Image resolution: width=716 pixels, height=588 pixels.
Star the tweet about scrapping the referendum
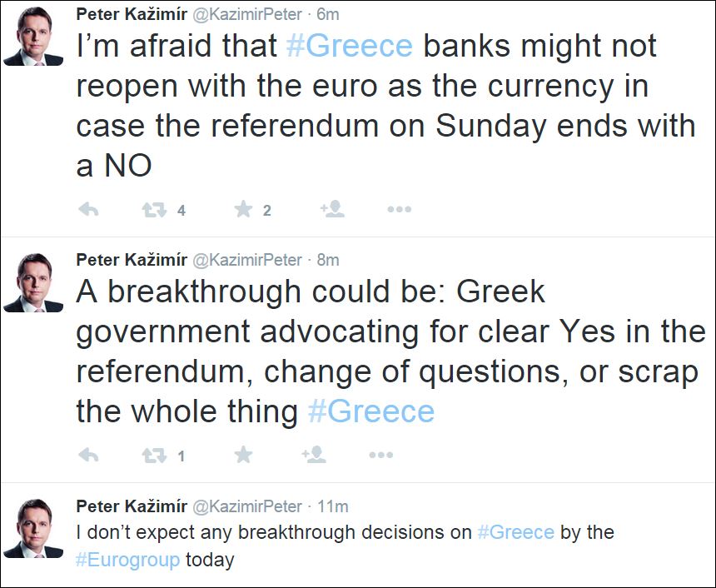point(243,455)
